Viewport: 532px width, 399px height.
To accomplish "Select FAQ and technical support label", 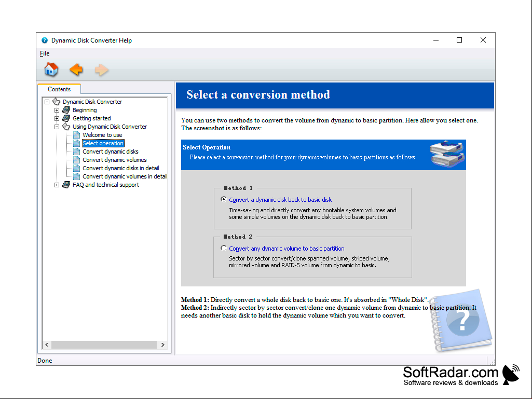I will coord(105,185).
